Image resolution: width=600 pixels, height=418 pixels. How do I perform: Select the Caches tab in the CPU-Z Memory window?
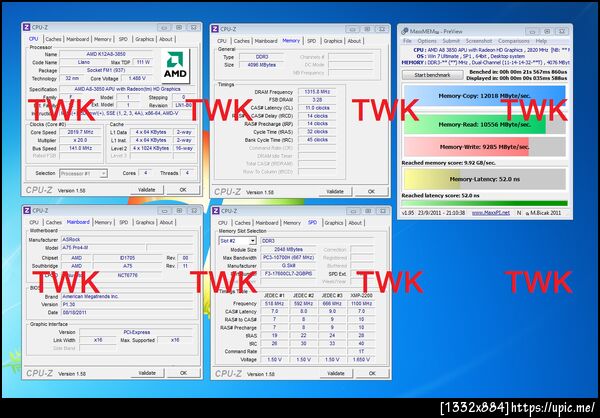241,41
